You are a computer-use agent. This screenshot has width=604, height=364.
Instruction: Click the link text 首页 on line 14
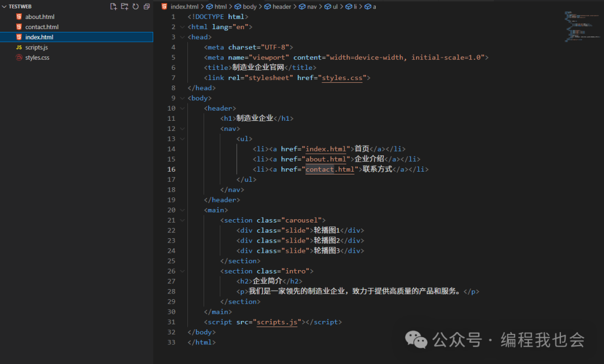[362, 149]
